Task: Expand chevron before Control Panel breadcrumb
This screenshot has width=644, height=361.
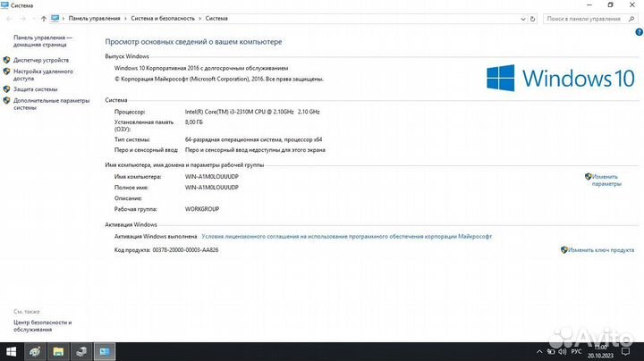Action: [64, 19]
